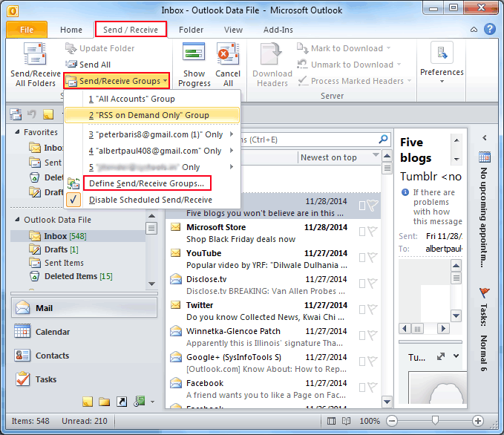
Task: Open the Calendar navigation pane
Action: click(85, 332)
